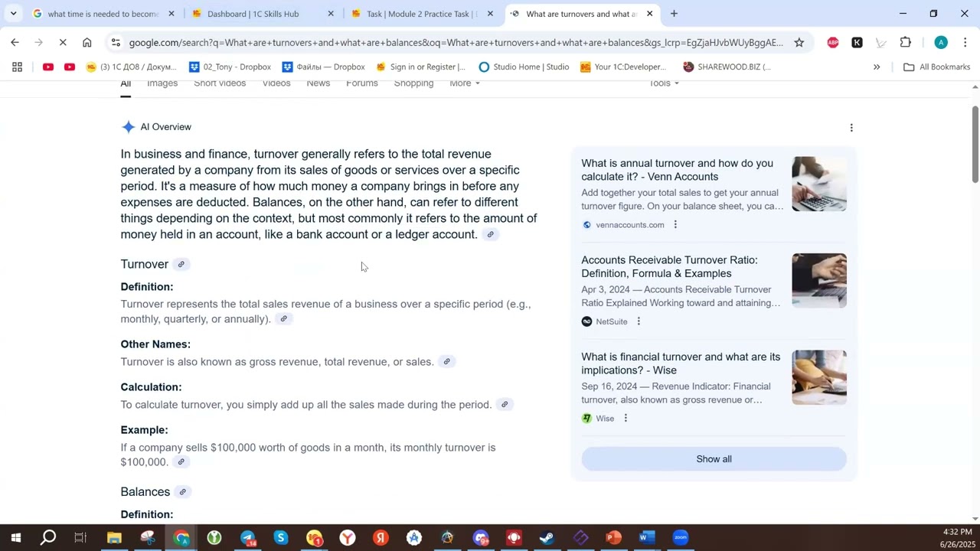Open the AI Overview three-dot options

(x=851, y=128)
